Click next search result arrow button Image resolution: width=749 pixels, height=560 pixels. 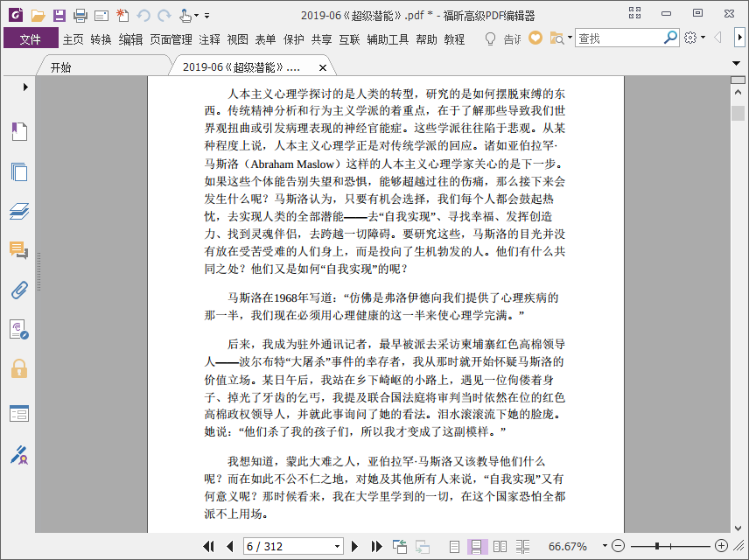739,38
